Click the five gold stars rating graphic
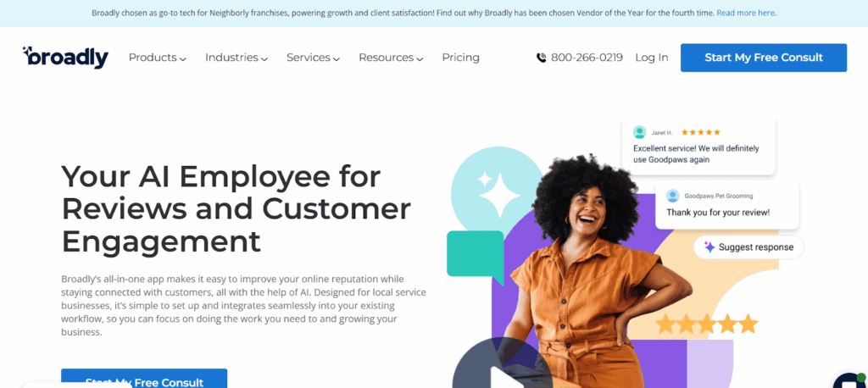This screenshot has height=388, width=868. pyautogui.click(x=706, y=324)
